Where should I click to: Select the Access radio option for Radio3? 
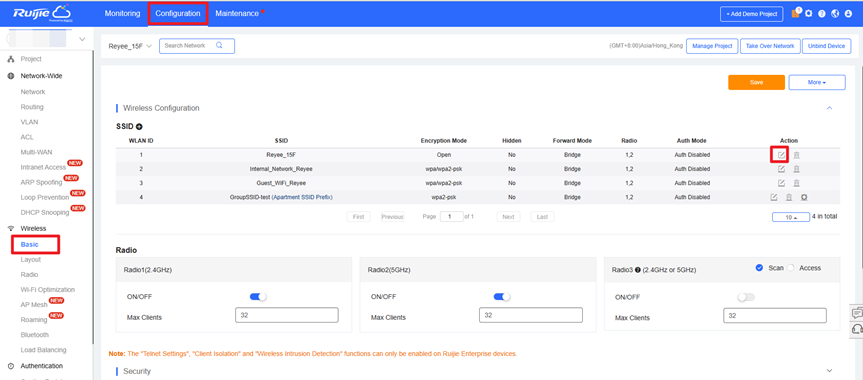point(791,268)
